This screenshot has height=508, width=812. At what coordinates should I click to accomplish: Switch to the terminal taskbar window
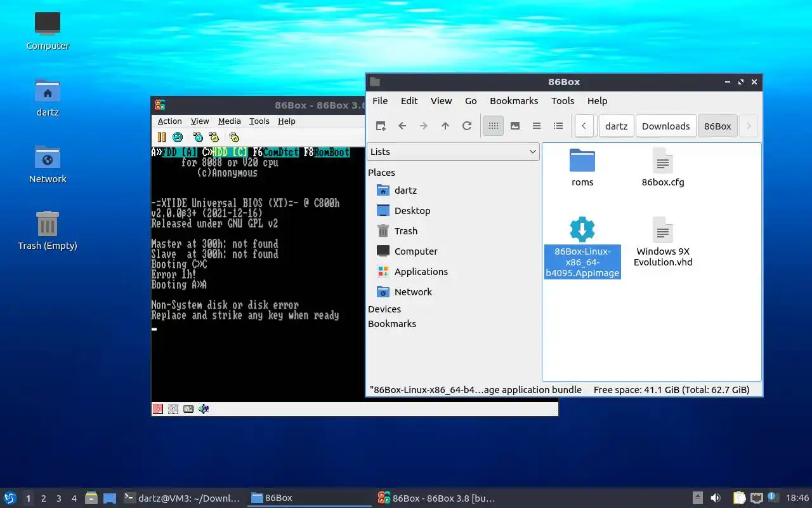(x=183, y=498)
